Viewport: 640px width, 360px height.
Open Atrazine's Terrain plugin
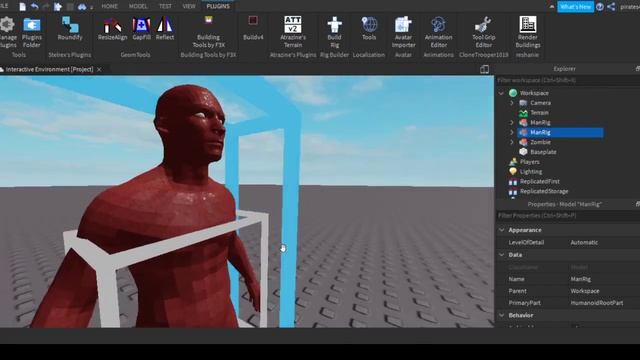[293, 33]
